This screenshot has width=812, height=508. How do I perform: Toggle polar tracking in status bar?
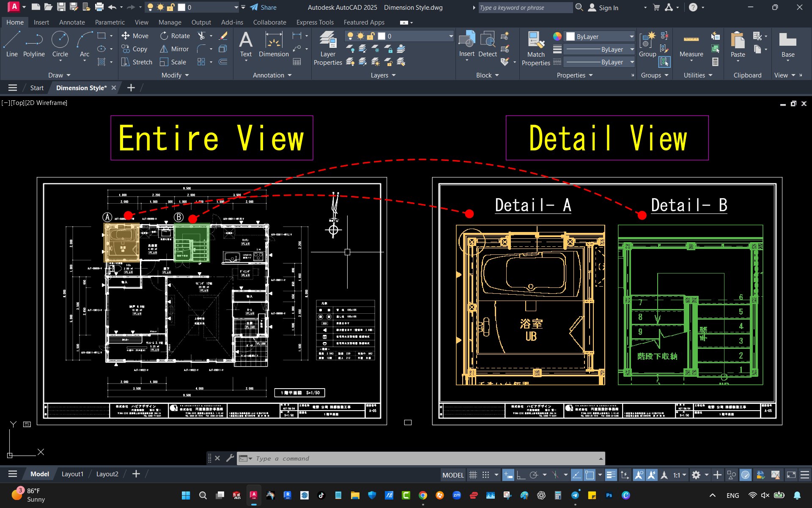tap(534, 475)
